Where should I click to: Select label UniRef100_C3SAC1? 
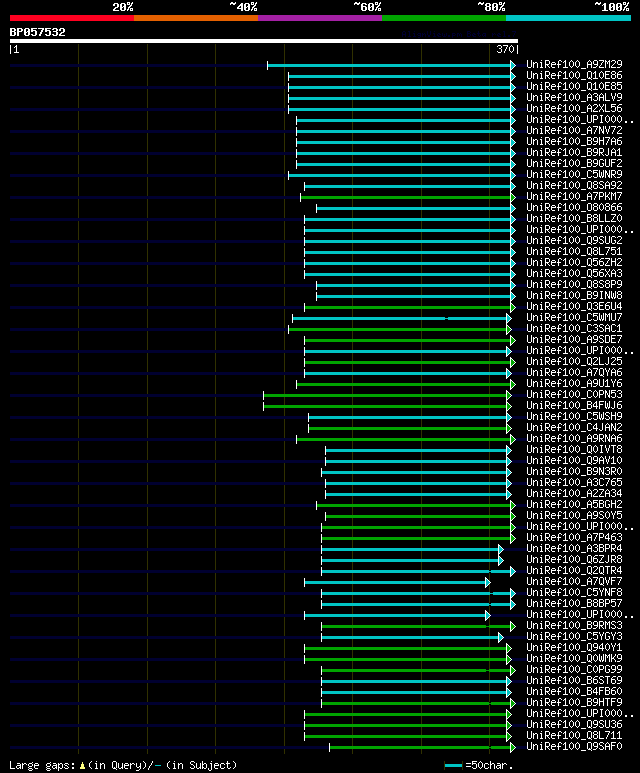pyautogui.click(x=574, y=328)
